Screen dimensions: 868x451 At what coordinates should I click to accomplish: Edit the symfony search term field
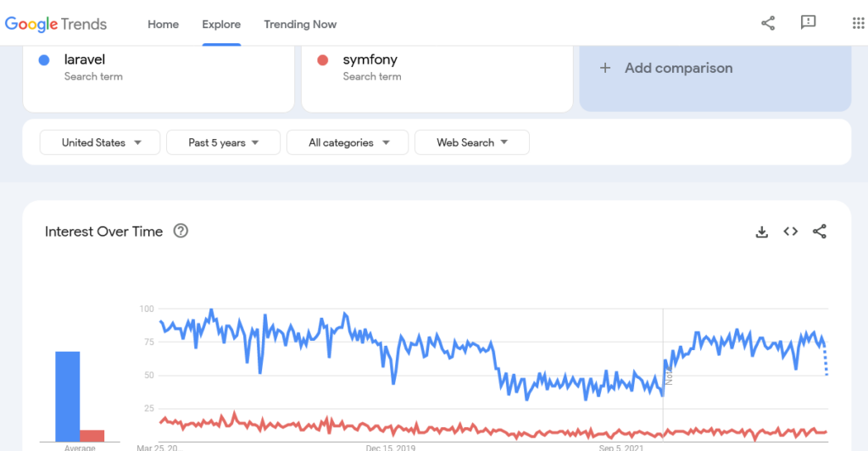pos(437,79)
